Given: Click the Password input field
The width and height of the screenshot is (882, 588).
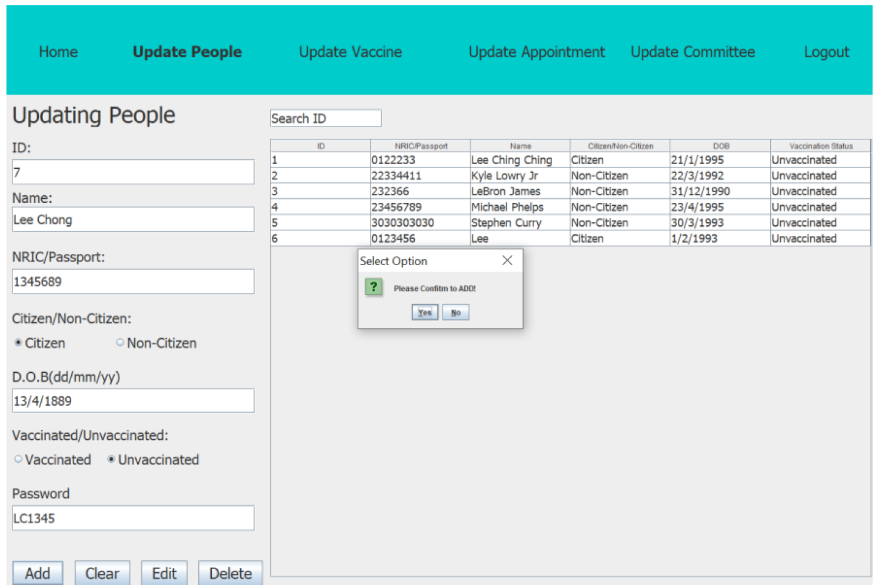Looking at the screenshot, I should pos(132,518).
